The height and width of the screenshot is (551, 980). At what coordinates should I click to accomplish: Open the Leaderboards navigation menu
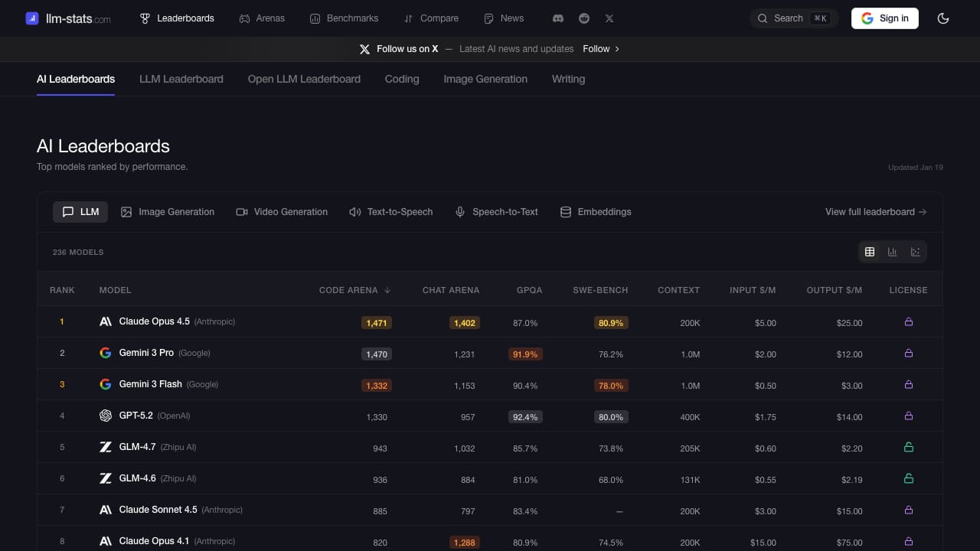click(177, 18)
